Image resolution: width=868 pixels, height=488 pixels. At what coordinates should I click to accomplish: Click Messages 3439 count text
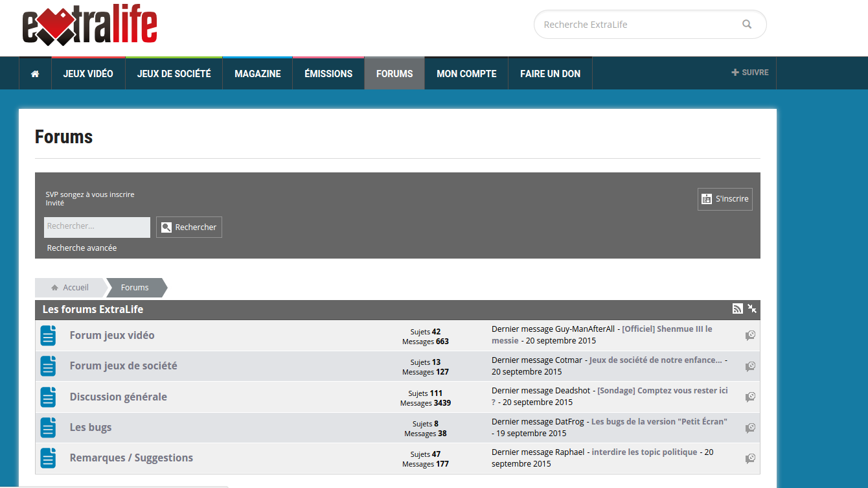tap(426, 403)
